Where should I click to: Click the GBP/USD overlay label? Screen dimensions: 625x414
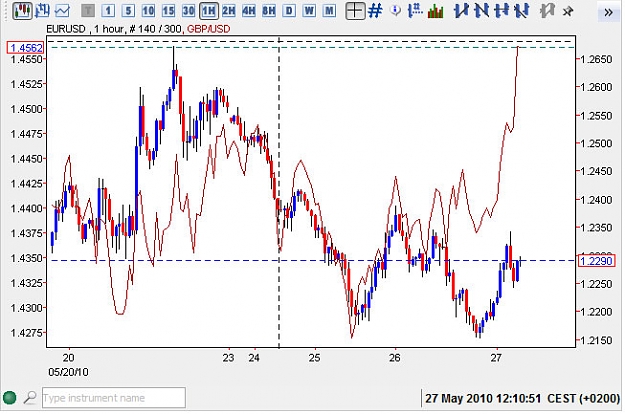208,29
